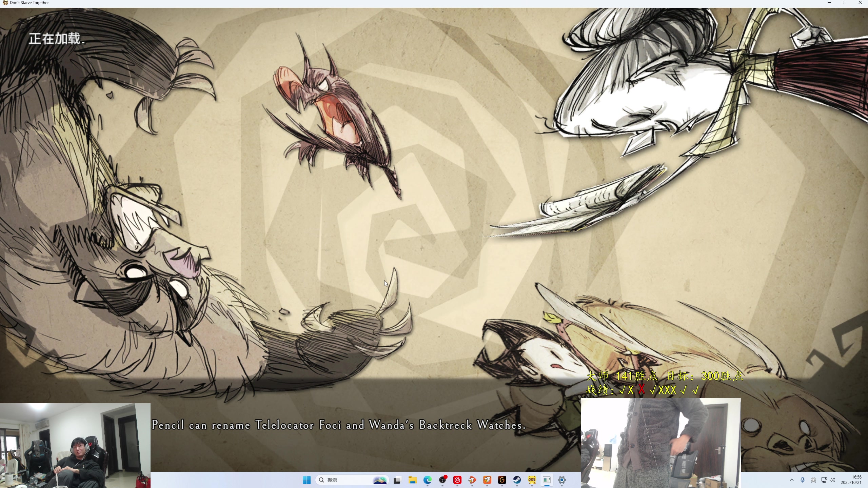Click the Don't Starve Together title bar icon

click(x=5, y=3)
